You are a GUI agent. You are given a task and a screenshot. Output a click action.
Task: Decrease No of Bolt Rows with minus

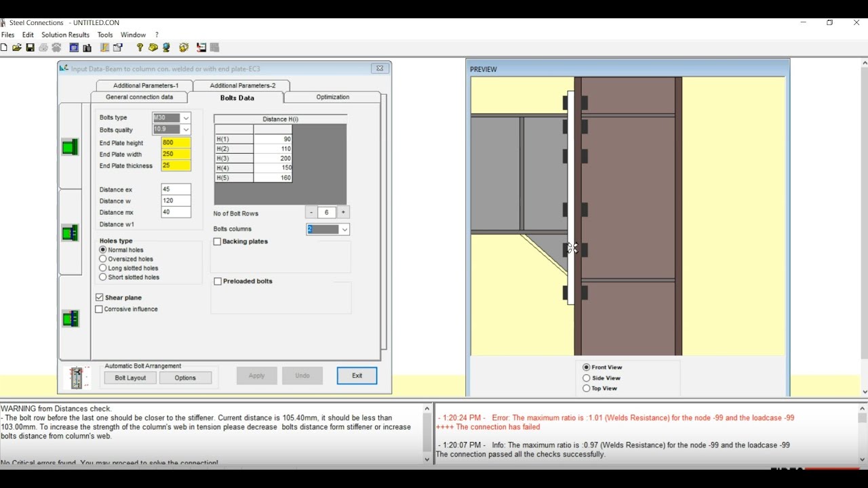(311, 212)
